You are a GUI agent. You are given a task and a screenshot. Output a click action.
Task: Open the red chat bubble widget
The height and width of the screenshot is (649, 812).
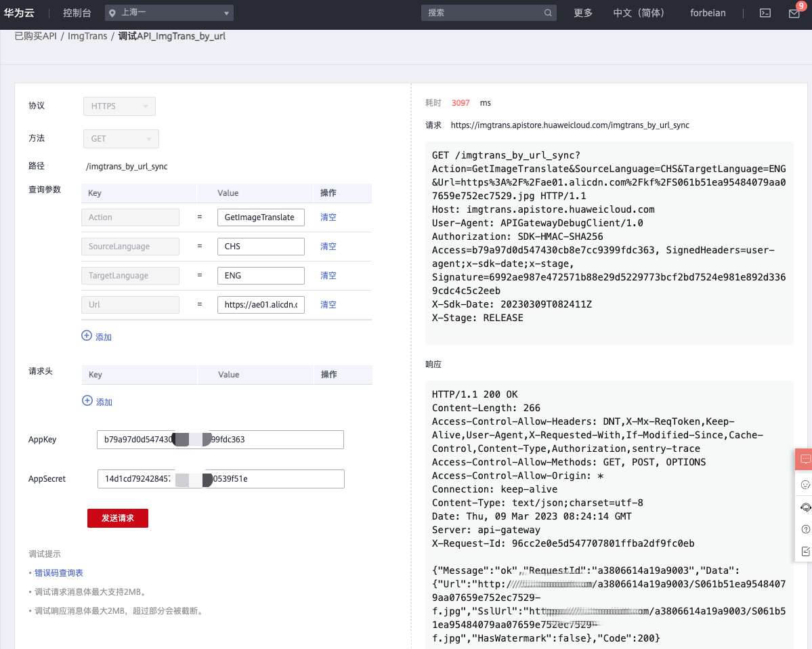pyautogui.click(x=805, y=459)
